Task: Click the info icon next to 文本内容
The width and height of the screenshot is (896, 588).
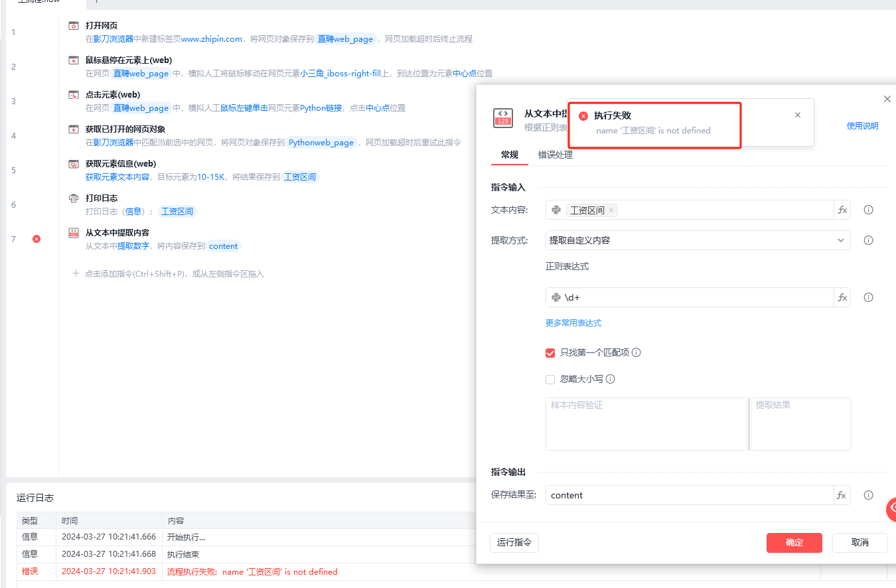Action: click(868, 210)
